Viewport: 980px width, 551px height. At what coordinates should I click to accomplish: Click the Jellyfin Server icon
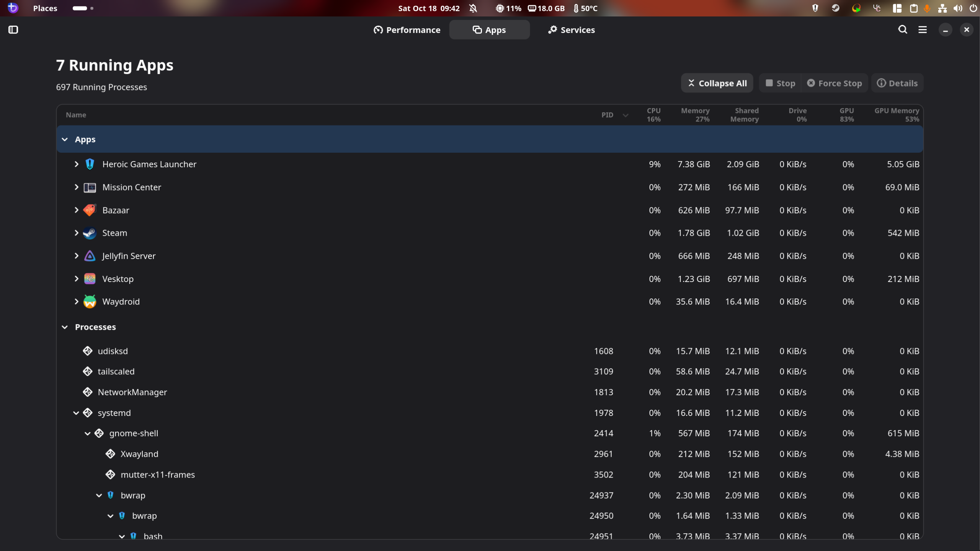point(90,256)
